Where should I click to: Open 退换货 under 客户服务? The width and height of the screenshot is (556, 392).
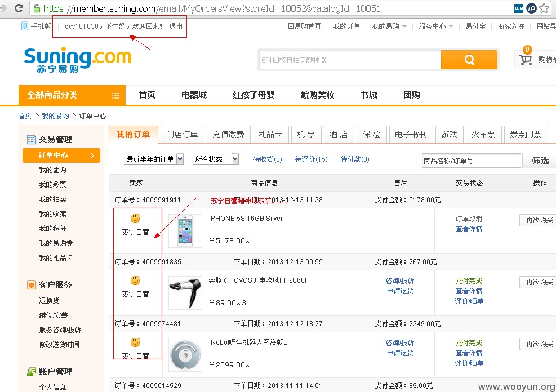49,301
